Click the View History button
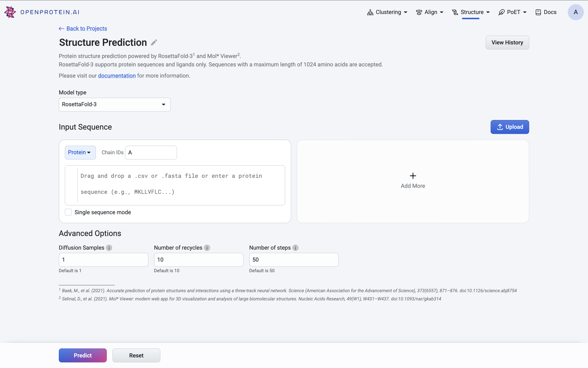The height and width of the screenshot is (368, 588). (507, 43)
